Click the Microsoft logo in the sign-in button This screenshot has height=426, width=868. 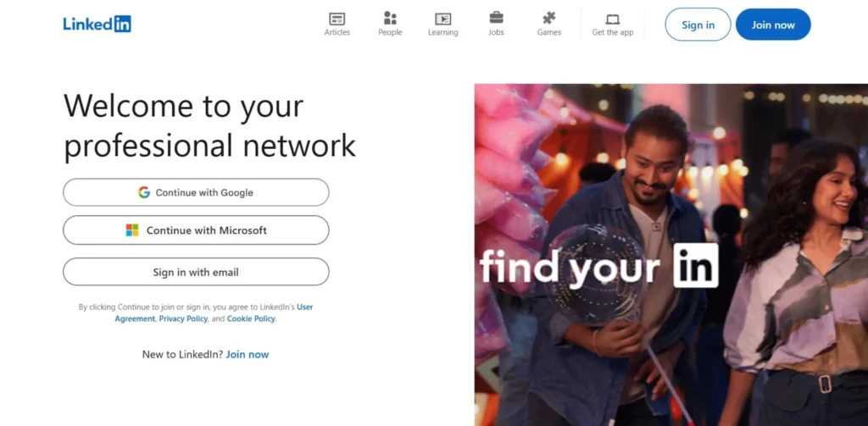[132, 230]
